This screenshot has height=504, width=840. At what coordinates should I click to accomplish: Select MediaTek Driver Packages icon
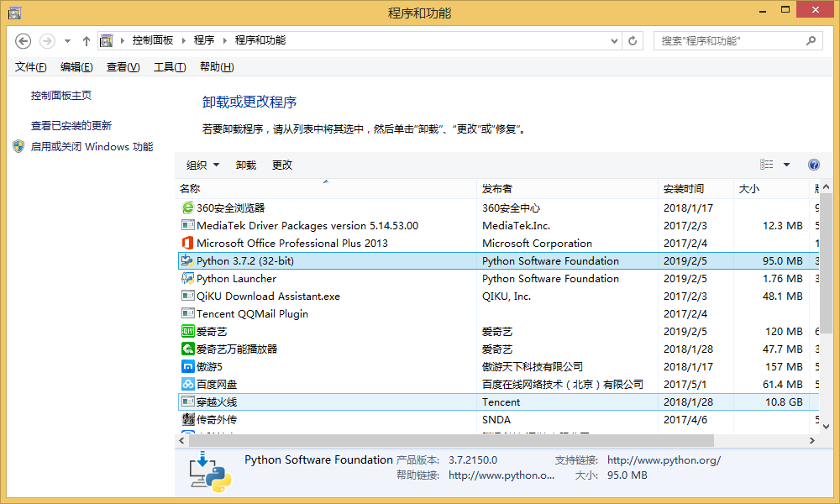point(187,225)
